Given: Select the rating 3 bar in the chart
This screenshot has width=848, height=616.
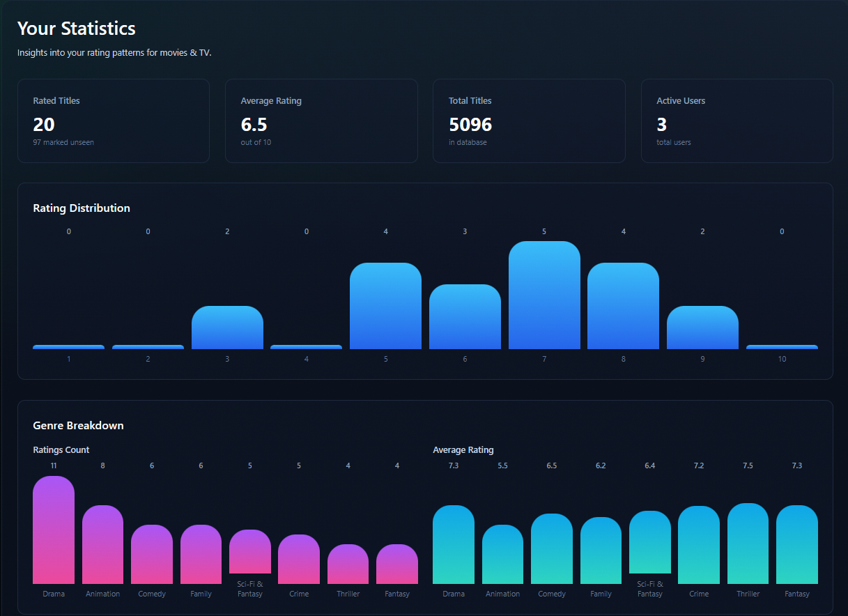Looking at the screenshot, I should pyautogui.click(x=226, y=328).
